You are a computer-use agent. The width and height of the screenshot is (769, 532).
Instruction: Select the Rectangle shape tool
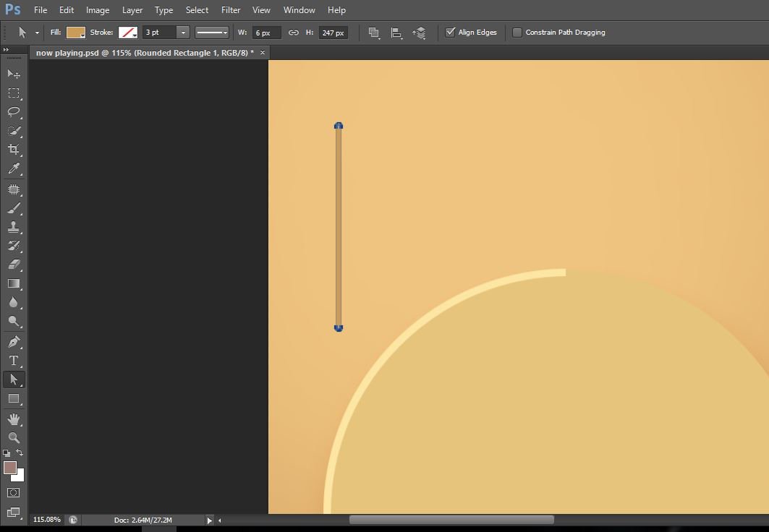(14, 399)
